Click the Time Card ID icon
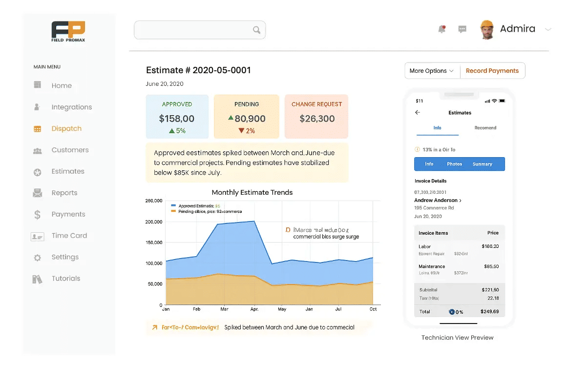Viewport: 588px width, 366px height. (37, 236)
